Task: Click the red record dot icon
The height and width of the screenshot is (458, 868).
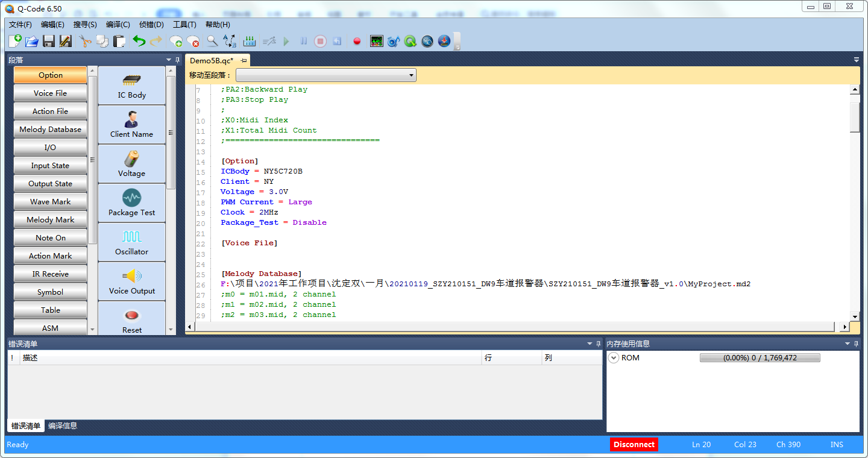Action: click(357, 41)
